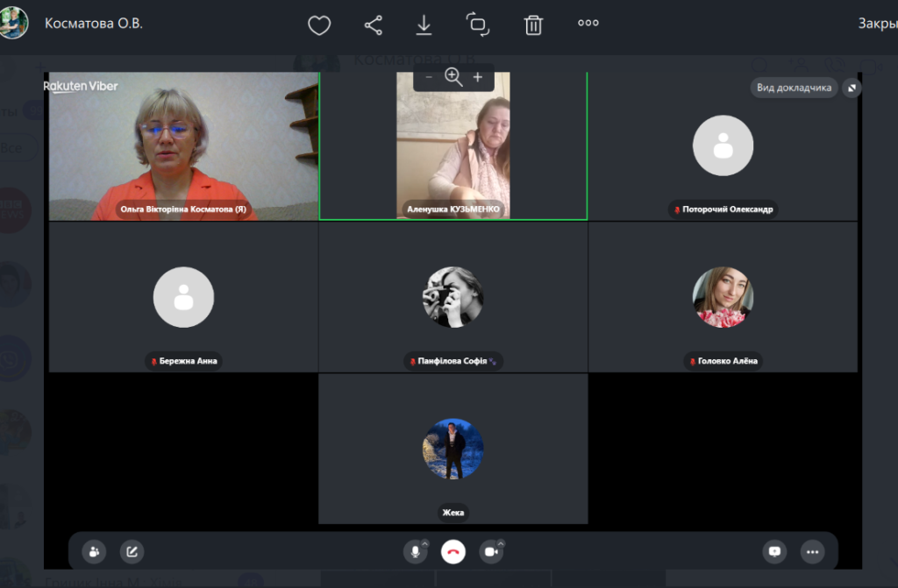Viewport: 898px width, 588px height.
Task: Zoom out using the minus button
Action: click(429, 77)
